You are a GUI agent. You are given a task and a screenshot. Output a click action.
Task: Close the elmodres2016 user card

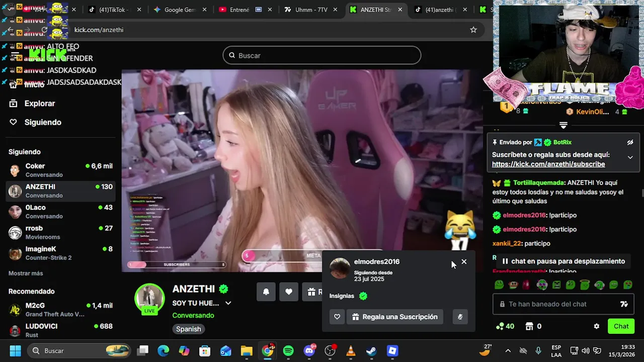click(464, 262)
